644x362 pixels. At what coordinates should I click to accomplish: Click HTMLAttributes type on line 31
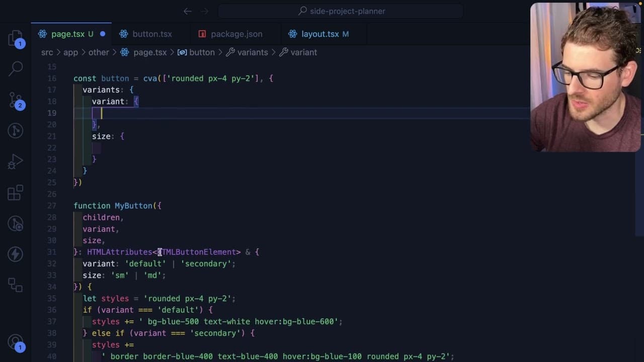pyautogui.click(x=119, y=252)
